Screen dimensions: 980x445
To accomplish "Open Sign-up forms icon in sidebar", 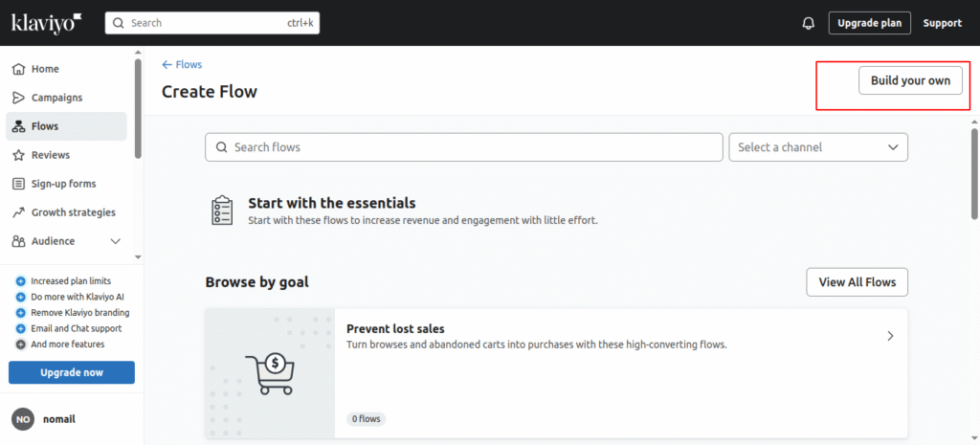I will [x=19, y=184].
